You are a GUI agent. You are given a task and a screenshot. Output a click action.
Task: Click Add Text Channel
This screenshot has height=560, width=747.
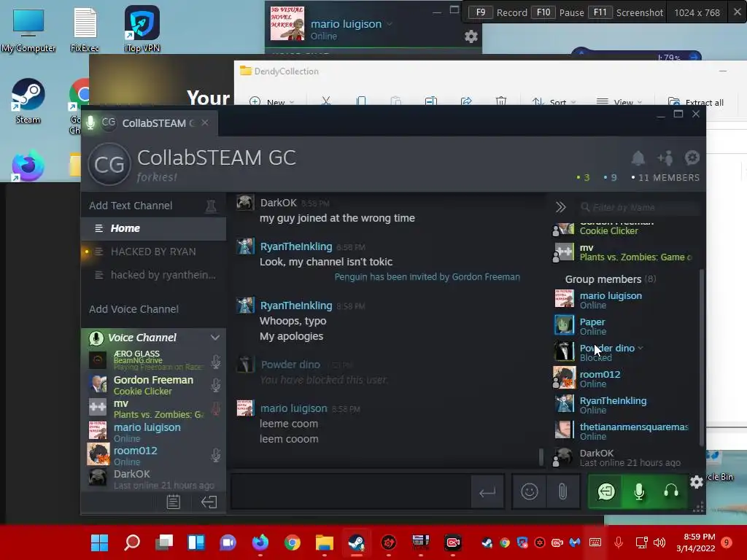click(x=131, y=206)
